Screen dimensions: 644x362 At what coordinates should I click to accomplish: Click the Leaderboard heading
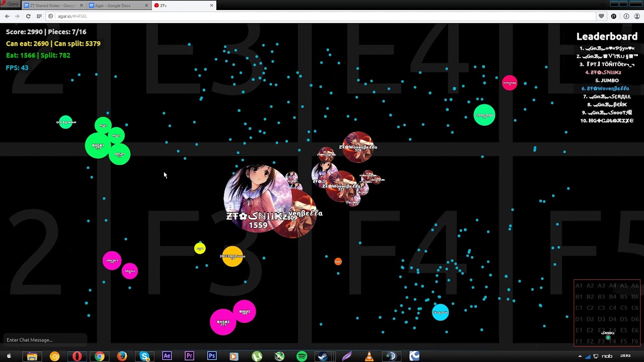tap(607, 36)
